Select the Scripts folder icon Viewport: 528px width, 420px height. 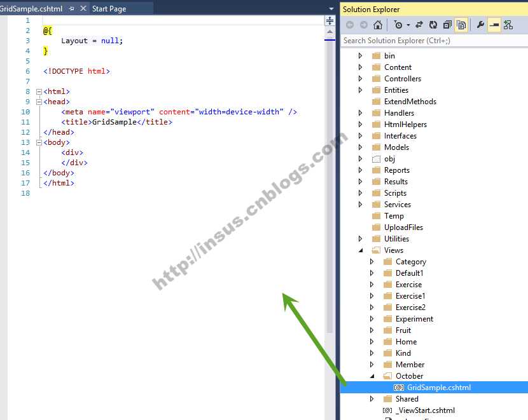(x=376, y=193)
